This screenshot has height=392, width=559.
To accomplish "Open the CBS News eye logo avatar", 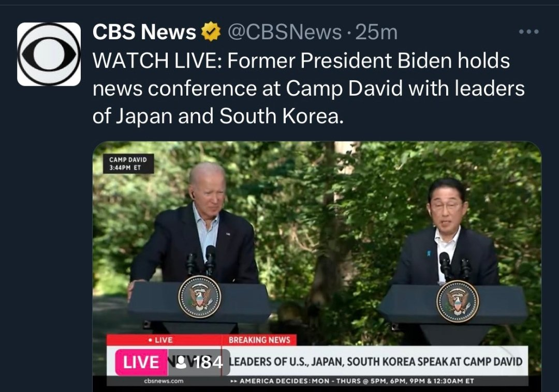I will pyautogui.click(x=49, y=54).
